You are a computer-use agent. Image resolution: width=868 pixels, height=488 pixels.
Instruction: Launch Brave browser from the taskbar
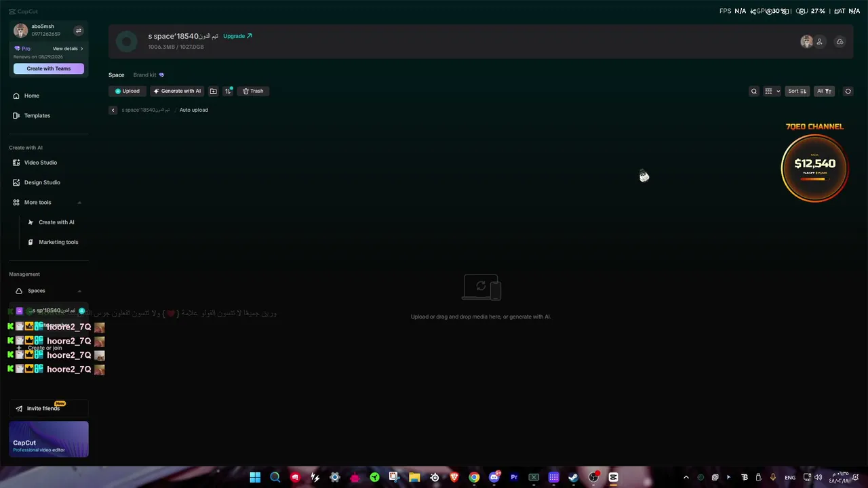[x=454, y=477]
